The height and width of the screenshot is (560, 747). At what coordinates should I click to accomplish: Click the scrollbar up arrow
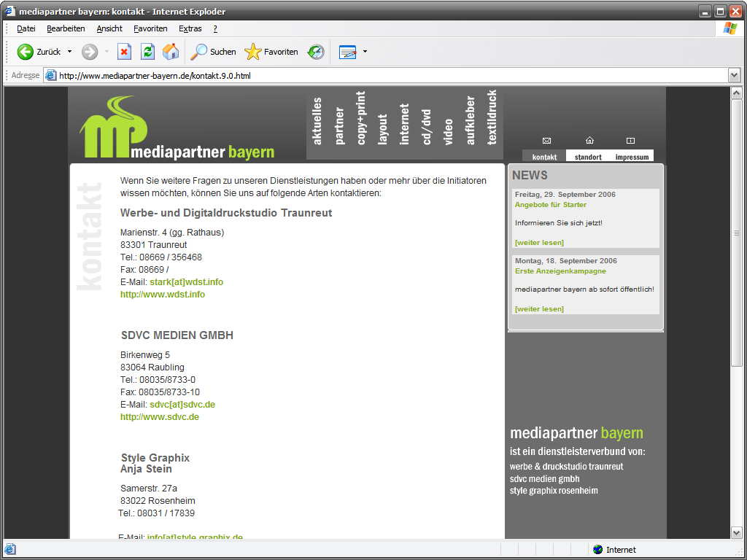click(x=736, y=93)
